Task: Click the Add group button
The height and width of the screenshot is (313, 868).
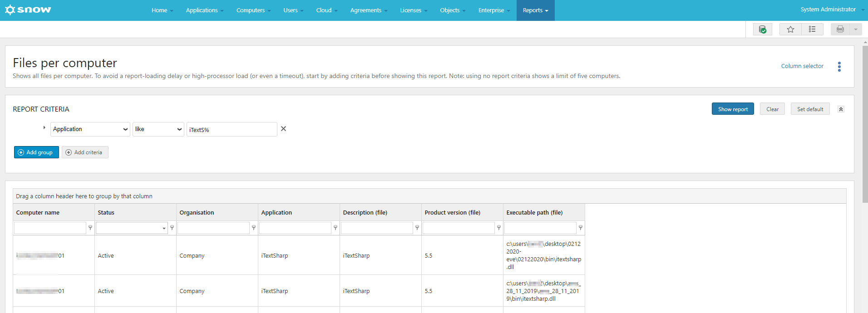Action: click(x=36, y=152)
